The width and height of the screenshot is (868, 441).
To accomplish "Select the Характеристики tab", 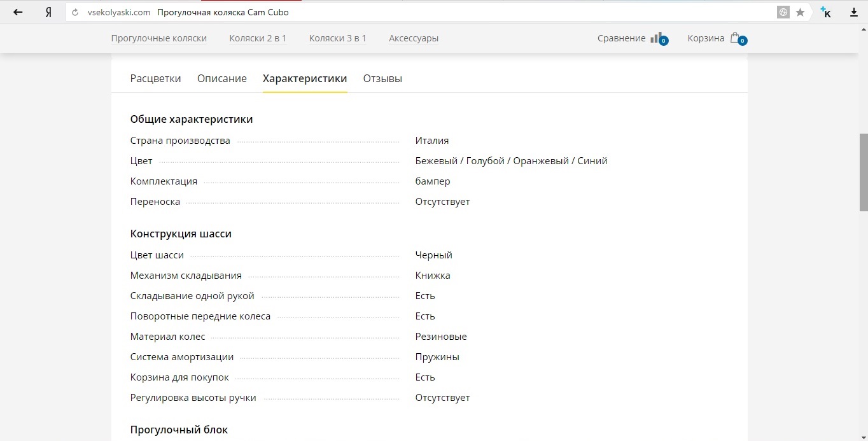I will point(305,78).
